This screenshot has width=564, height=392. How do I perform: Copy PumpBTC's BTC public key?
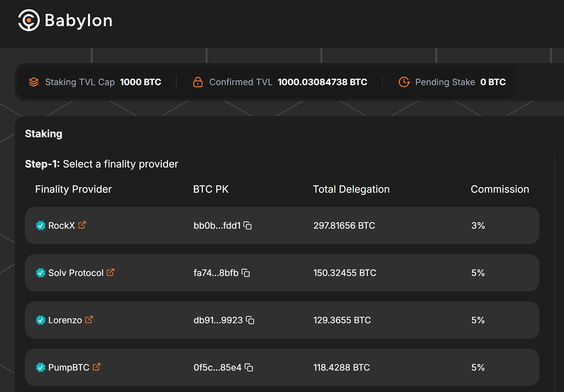pyautogui.click(x=250, y=368)
